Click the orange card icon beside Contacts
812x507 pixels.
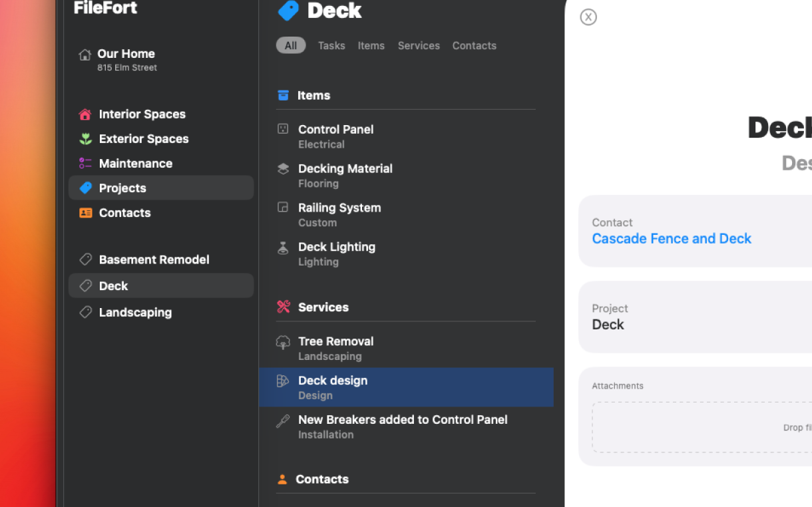pos(85,213)
